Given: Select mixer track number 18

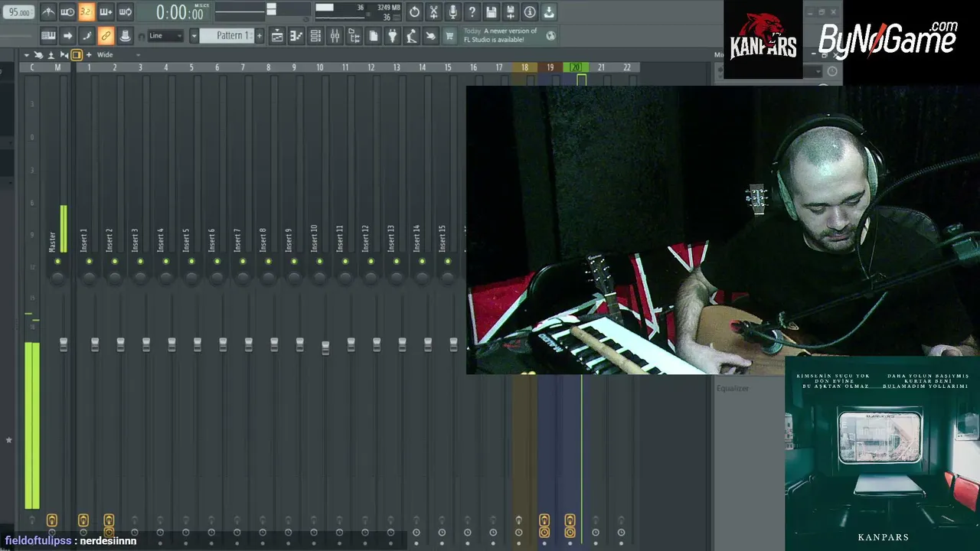Looking at the screenshot, I should coord(524,67).
